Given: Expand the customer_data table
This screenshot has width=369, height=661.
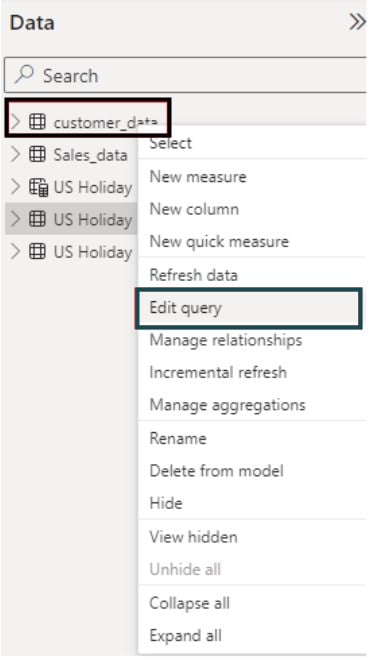Looking at the screenshot, I should 16,122.
